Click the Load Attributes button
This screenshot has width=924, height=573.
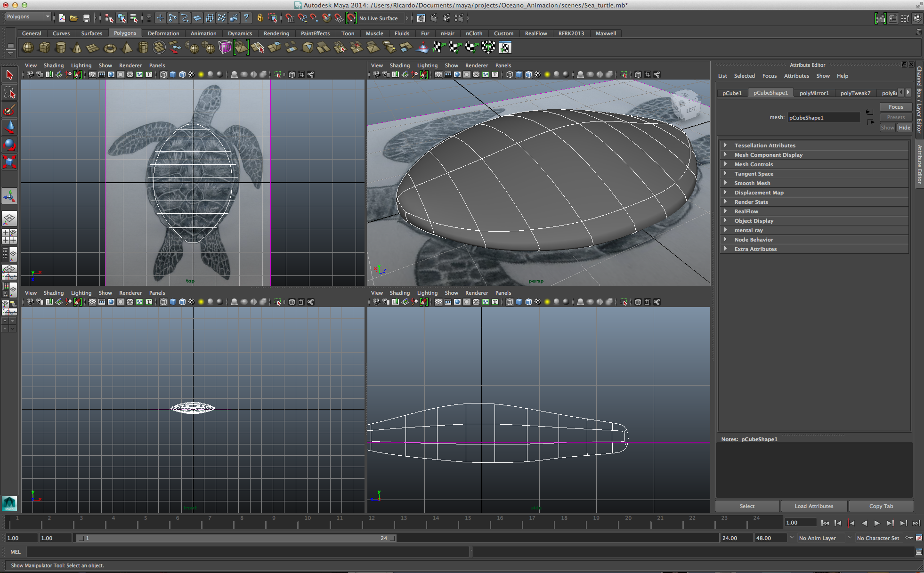(814, 506)
